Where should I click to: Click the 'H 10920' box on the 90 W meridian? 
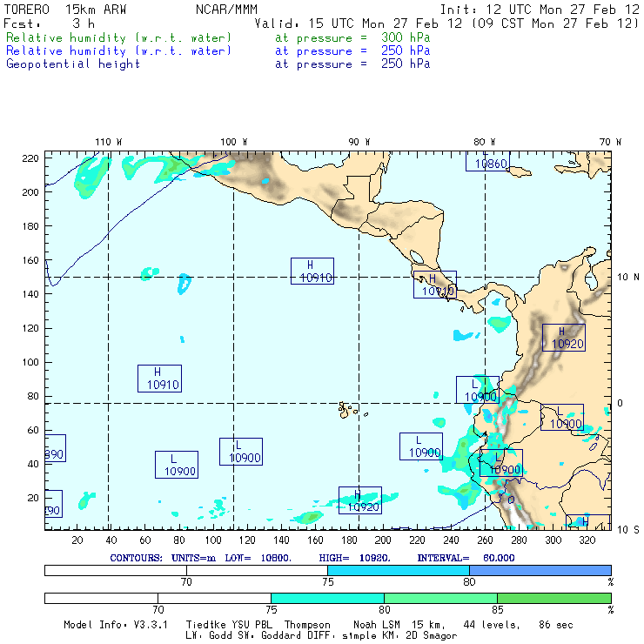click(360, 500)
